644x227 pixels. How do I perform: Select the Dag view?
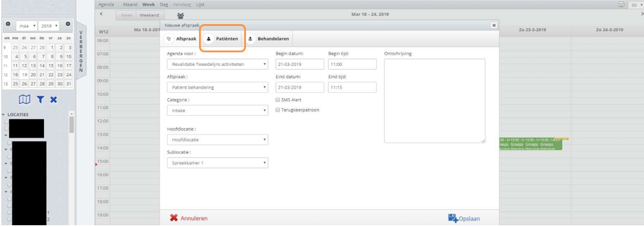pos(163,5)
